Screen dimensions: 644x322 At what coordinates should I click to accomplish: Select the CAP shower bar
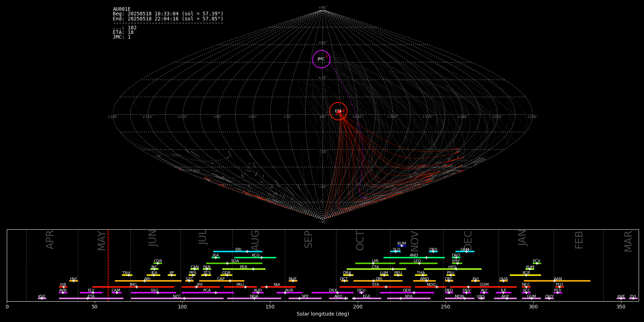222,281
